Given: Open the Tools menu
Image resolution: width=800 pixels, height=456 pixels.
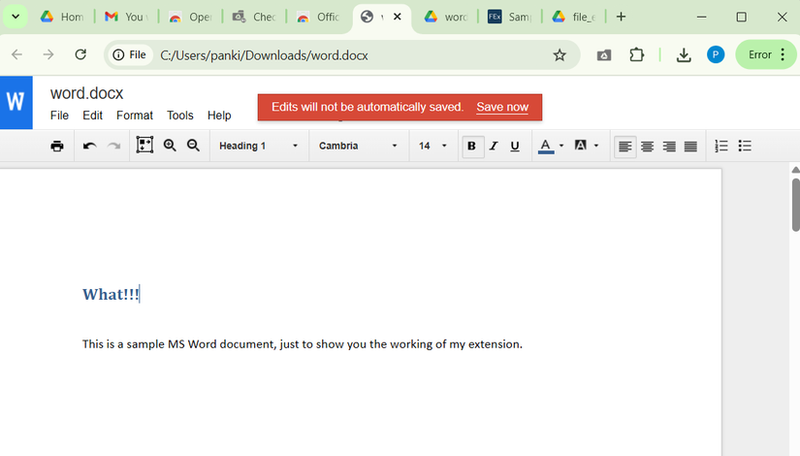Looking at the screenshot, I should click(180, 116).
